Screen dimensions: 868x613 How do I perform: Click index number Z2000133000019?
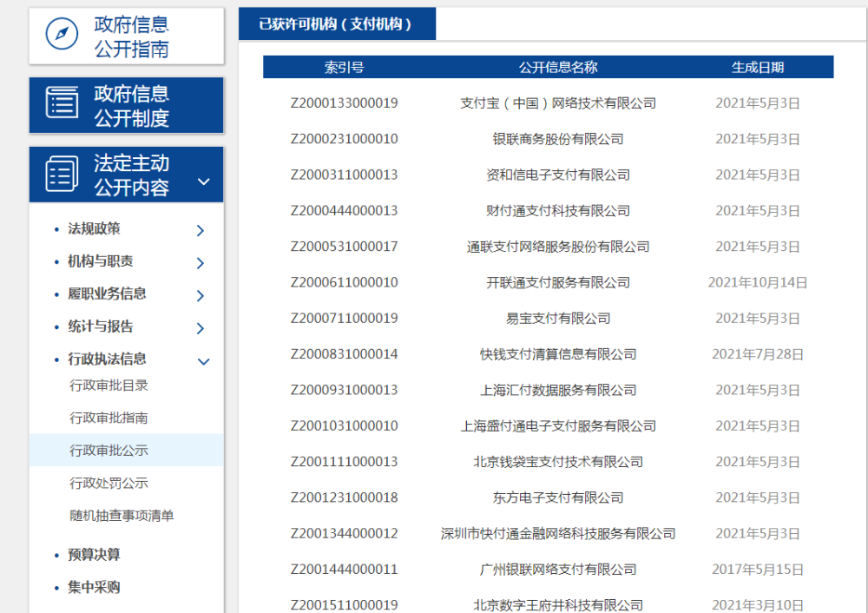pyautogui.click(x=345, y=103)
